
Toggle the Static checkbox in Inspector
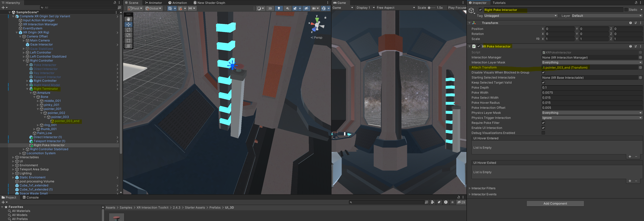(626, 10)
